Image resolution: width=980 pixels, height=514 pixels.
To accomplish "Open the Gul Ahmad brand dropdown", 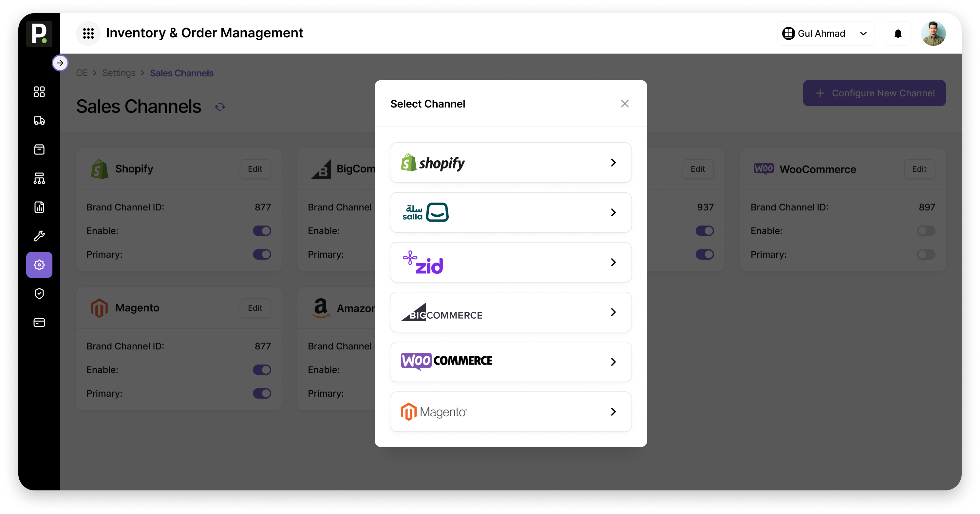I will tap(825, 33).
